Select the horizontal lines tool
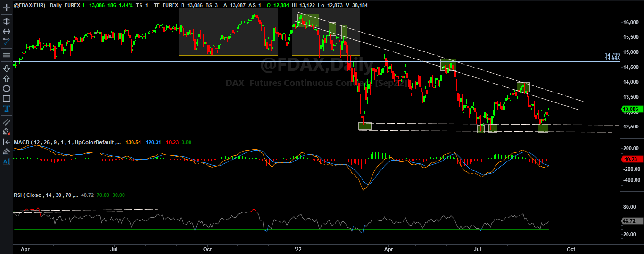Image resolution: width=644 pixels, height=254 pixels. pos(7,55)
